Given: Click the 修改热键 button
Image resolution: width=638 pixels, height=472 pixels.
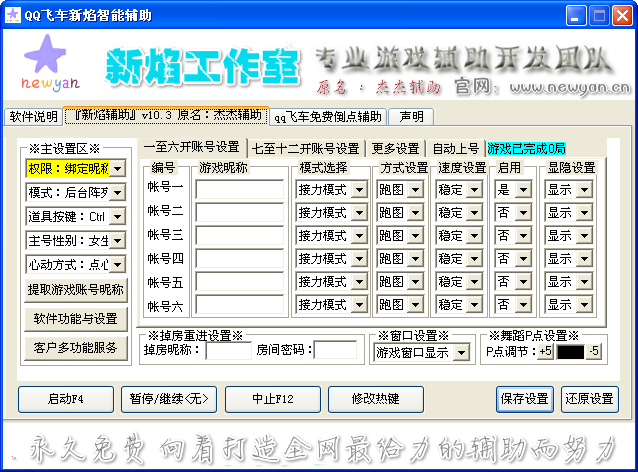Looking at the screenshot, I should pos(376,399).
